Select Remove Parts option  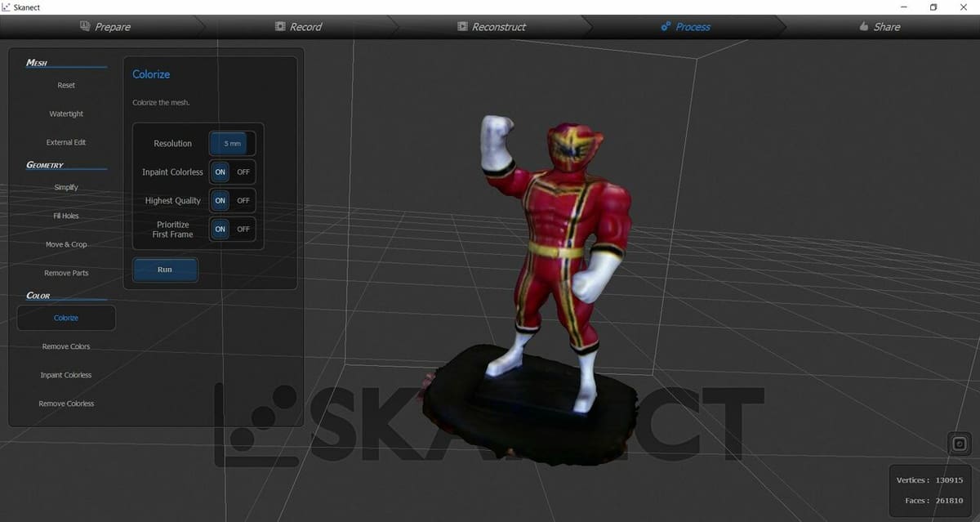coord(66,274)
